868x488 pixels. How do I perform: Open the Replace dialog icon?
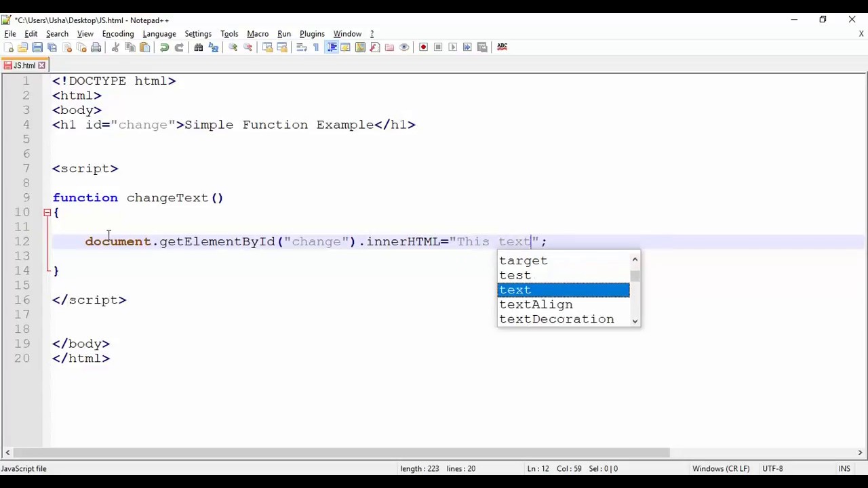[214, 47]
